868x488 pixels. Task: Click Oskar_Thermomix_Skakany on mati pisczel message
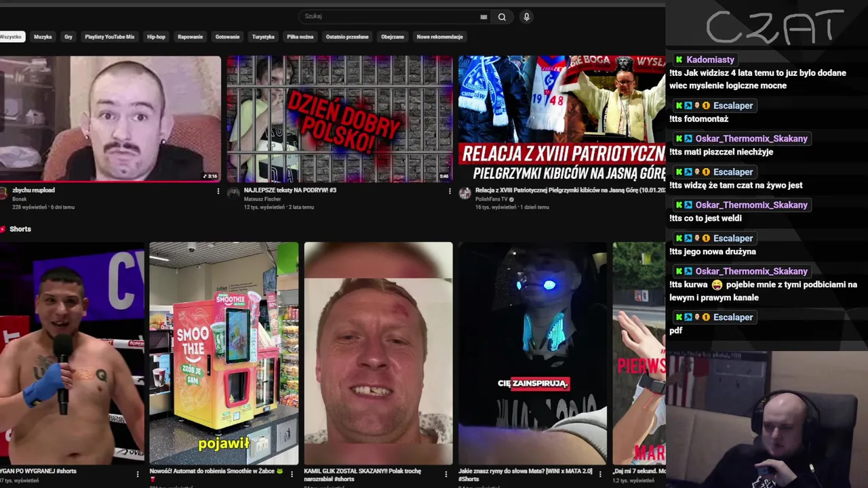[x=751, y=138]
